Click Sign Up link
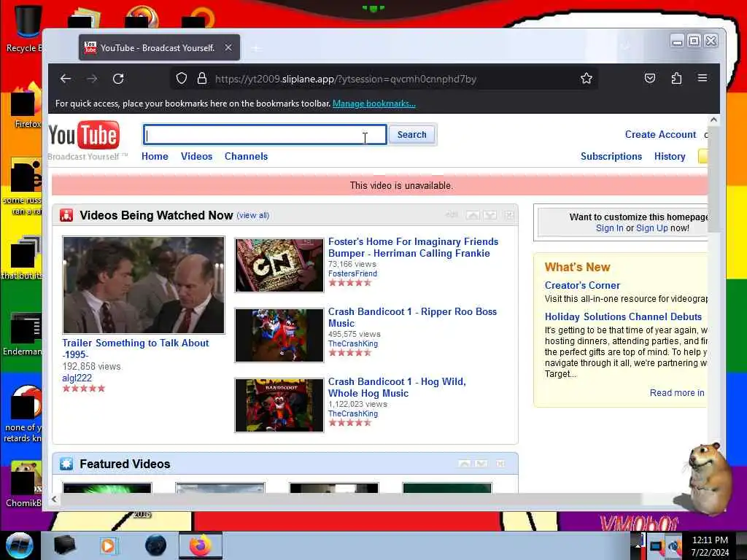747x560 pixels. [x=651, y=228]
